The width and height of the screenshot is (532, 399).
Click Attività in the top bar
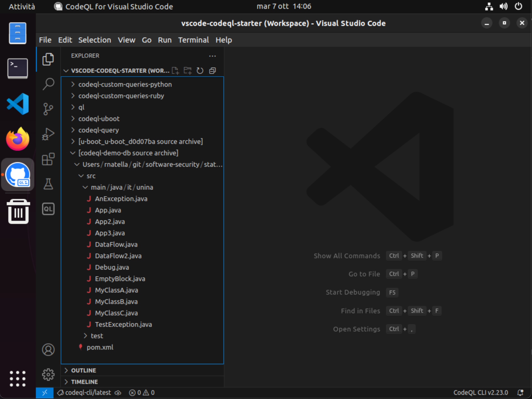[22, 6]
